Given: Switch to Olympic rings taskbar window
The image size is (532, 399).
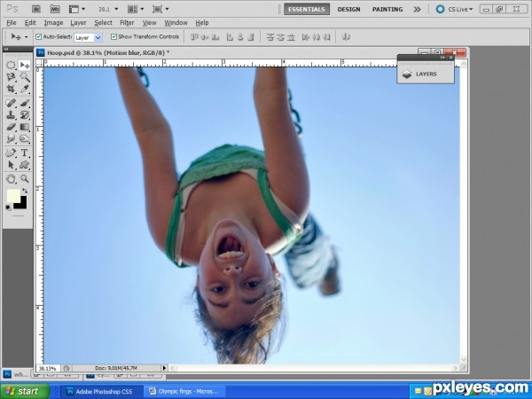Looking at the screenshot, I should (185, 391).
